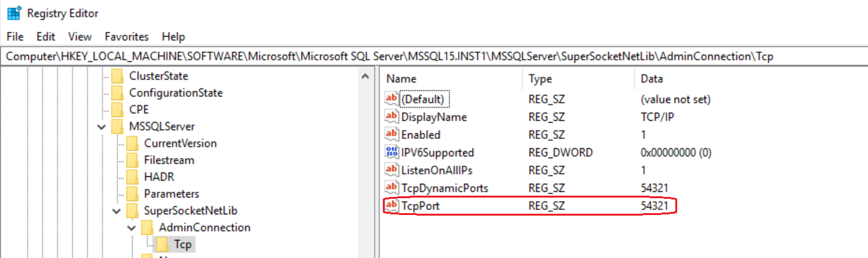Click the (value not set) data cell
This screenshot has width=868, height=258.
[x=675, y=98]
